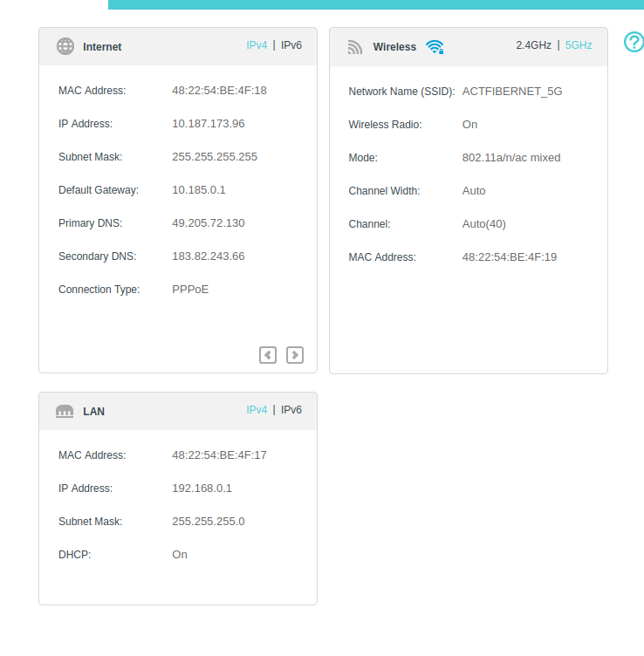Image resolution: width=644 pixels, height=656 pixels.
Task: Click the Internet IP address 10.187.173.96
Action: [x=209, y=124]
